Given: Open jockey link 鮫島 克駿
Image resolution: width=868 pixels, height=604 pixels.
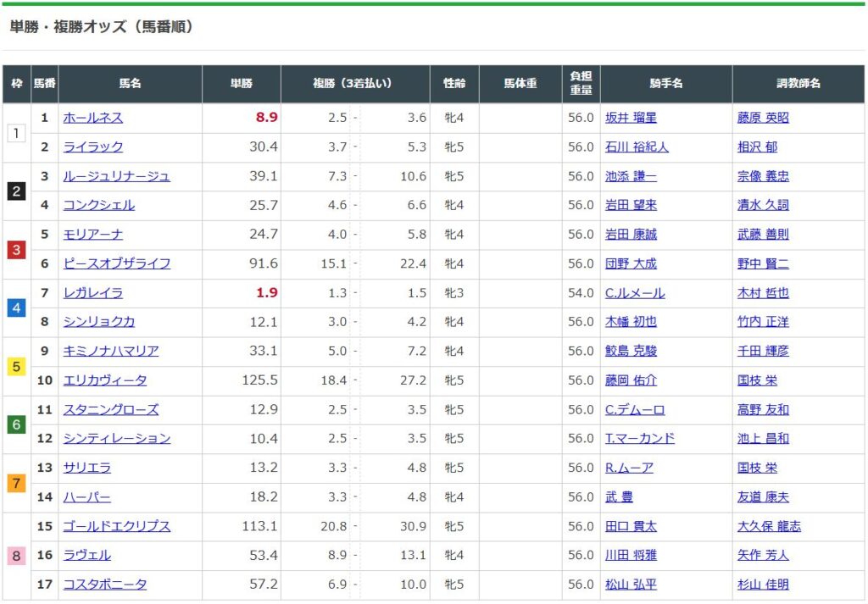Looking at the screenshot, I should click(631, 352).
